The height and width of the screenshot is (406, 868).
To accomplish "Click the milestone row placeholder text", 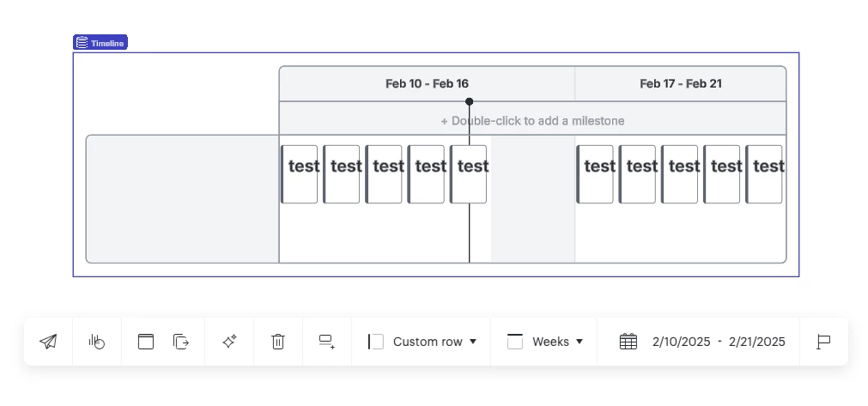I will tap(532, 121).
